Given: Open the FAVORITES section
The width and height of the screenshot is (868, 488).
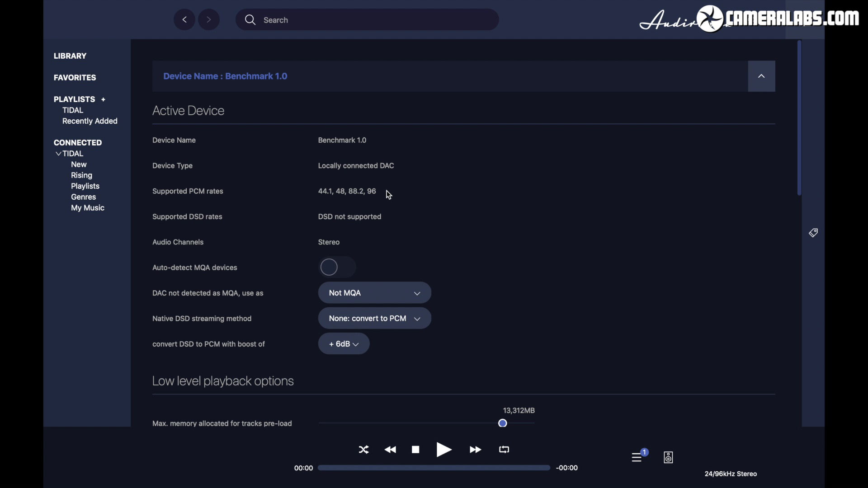Looking at the screenshot, I should (75, 78).
